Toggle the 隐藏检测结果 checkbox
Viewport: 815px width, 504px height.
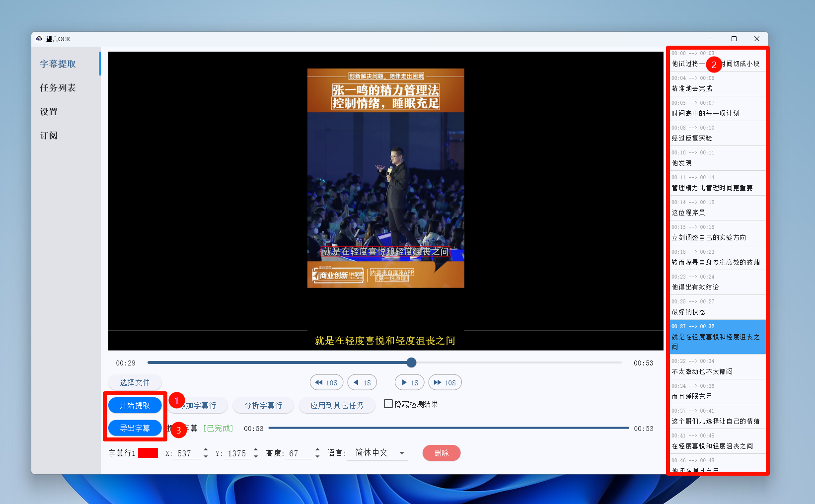tap(388, 404)
